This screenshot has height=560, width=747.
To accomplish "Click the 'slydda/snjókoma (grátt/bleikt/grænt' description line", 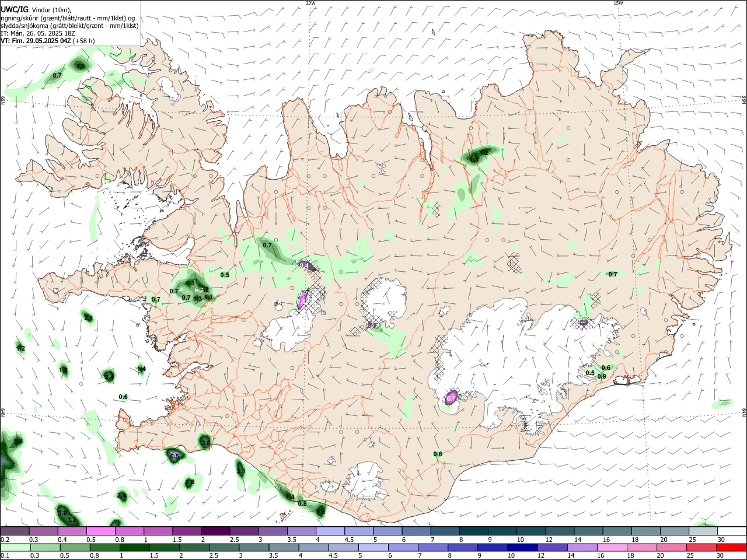I will (69, 26).
